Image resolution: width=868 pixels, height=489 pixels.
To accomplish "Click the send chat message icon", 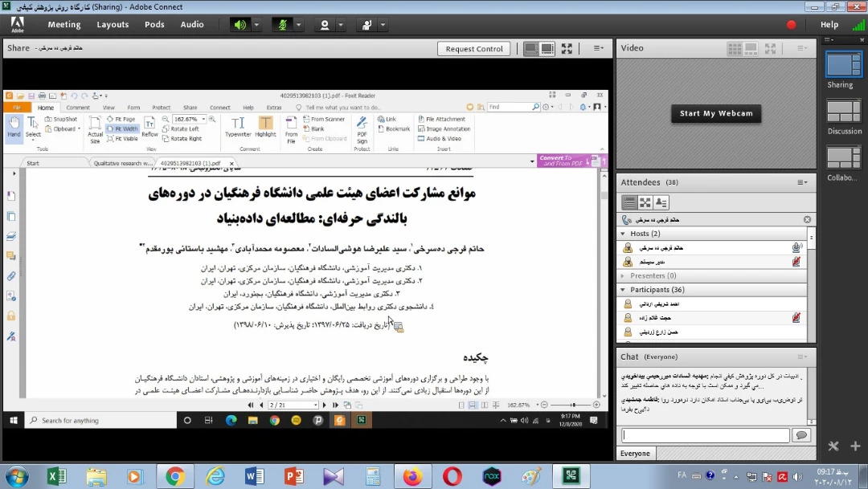I will (800, 435).
